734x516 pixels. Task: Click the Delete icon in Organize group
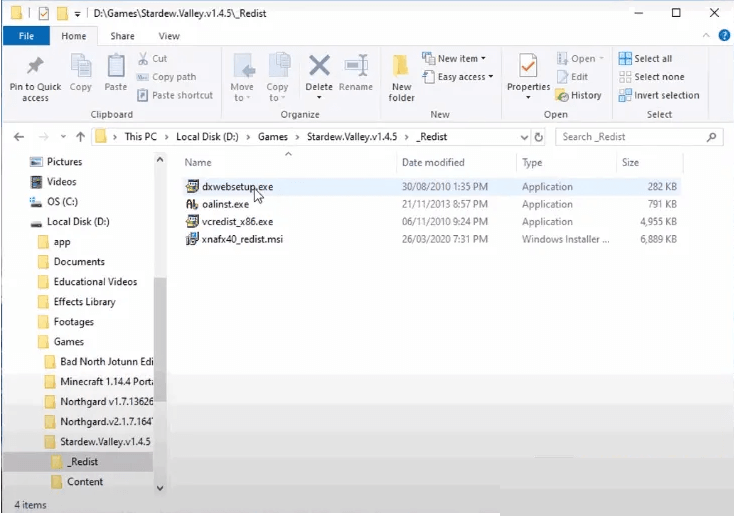[319, 65]
